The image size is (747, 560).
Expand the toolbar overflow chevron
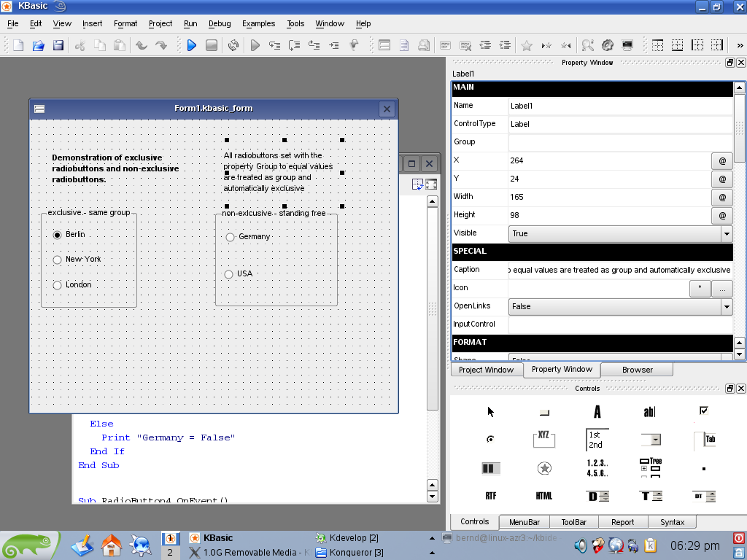740,45
